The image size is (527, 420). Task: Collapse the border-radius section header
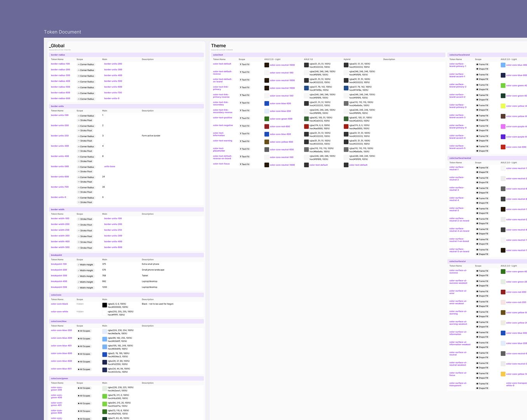tap(58, 55)
